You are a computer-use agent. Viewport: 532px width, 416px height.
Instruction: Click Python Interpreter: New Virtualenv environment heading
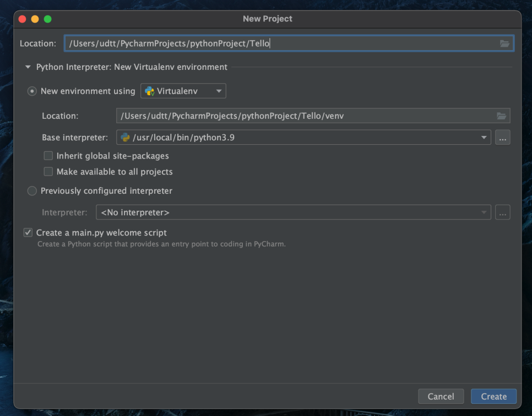coord(132,67)
